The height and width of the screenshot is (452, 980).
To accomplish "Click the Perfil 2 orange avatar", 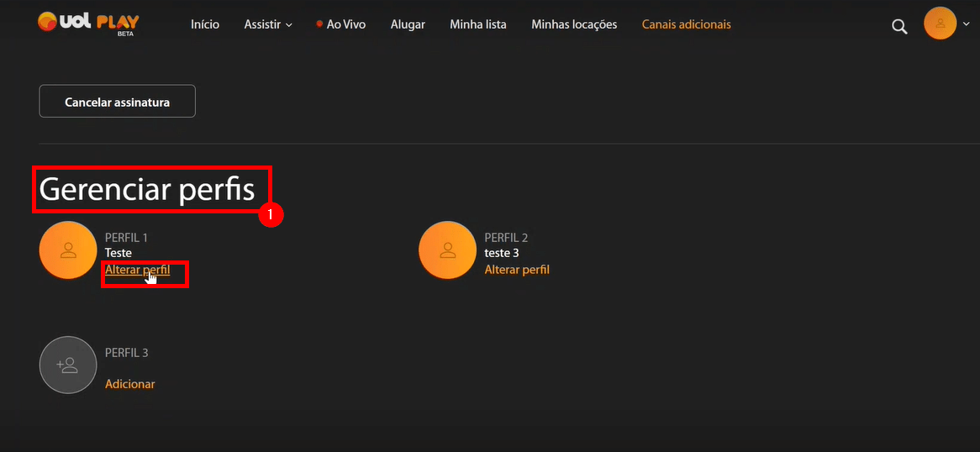I will click(447, 250).
